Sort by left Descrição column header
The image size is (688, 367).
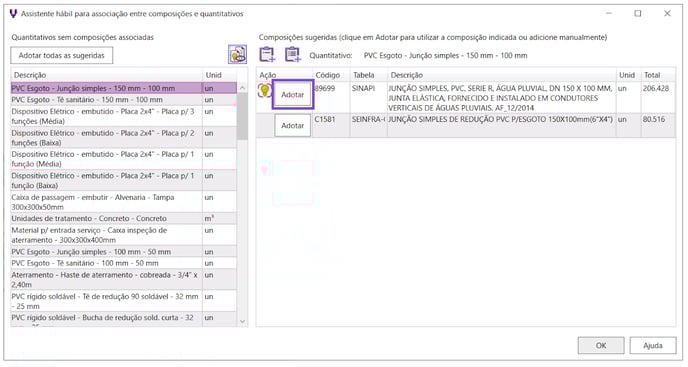point(107,75)
